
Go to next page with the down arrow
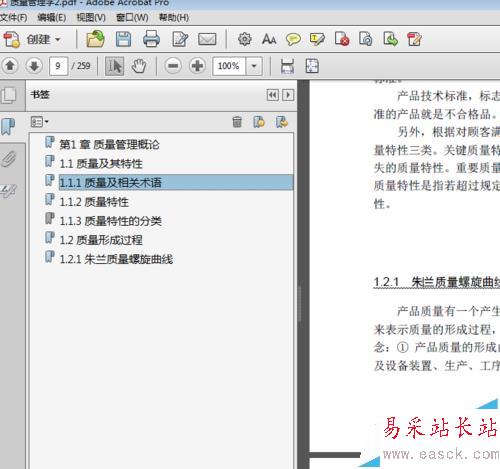coord(34,66)
